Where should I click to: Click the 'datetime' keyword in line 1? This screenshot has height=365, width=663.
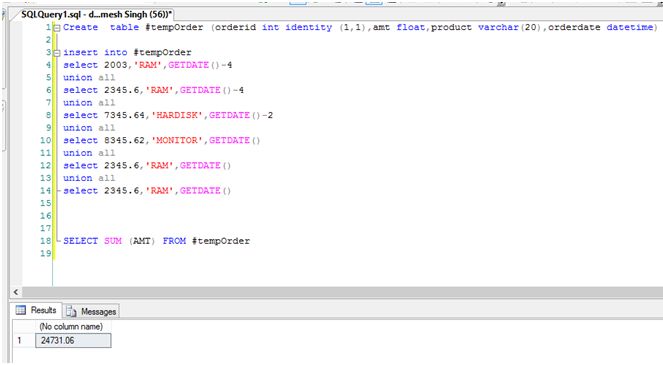tap(630, 27)
